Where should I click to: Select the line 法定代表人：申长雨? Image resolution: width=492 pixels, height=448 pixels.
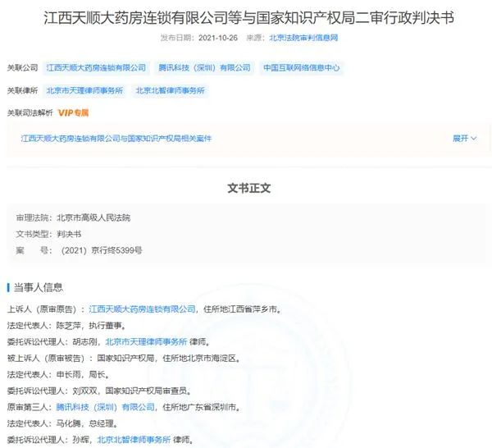[x=58, y=374]
